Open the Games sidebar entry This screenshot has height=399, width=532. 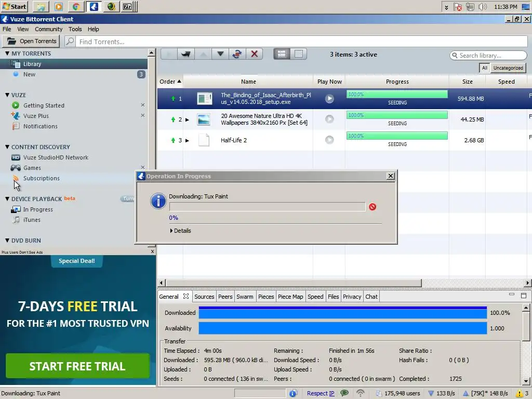point(32,168)
